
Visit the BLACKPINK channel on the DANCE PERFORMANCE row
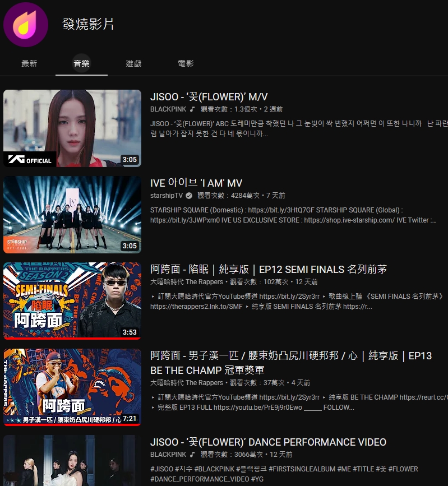pyautogui.click(x=168, y=455)
